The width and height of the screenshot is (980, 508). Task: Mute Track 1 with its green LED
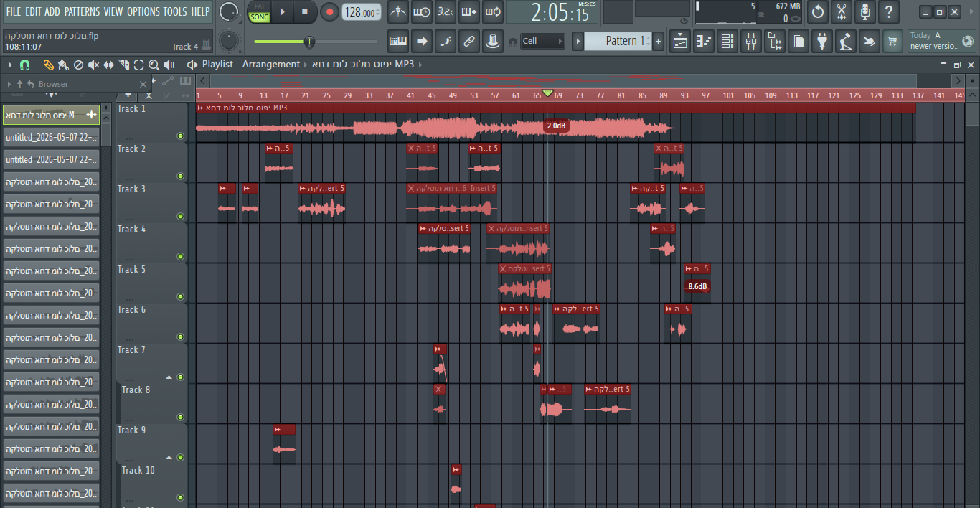[180, 136]
